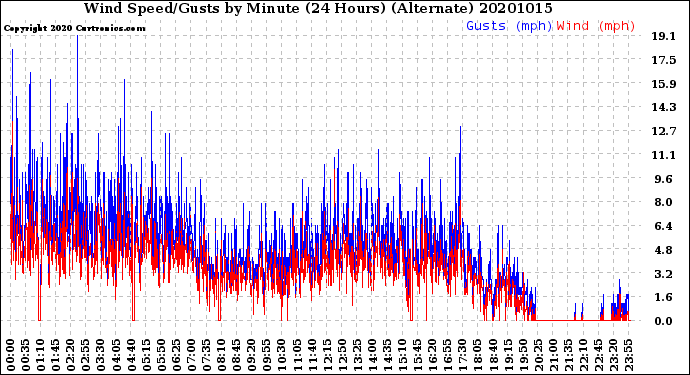Click the 04:05 time label

click(x=116, y=355)
